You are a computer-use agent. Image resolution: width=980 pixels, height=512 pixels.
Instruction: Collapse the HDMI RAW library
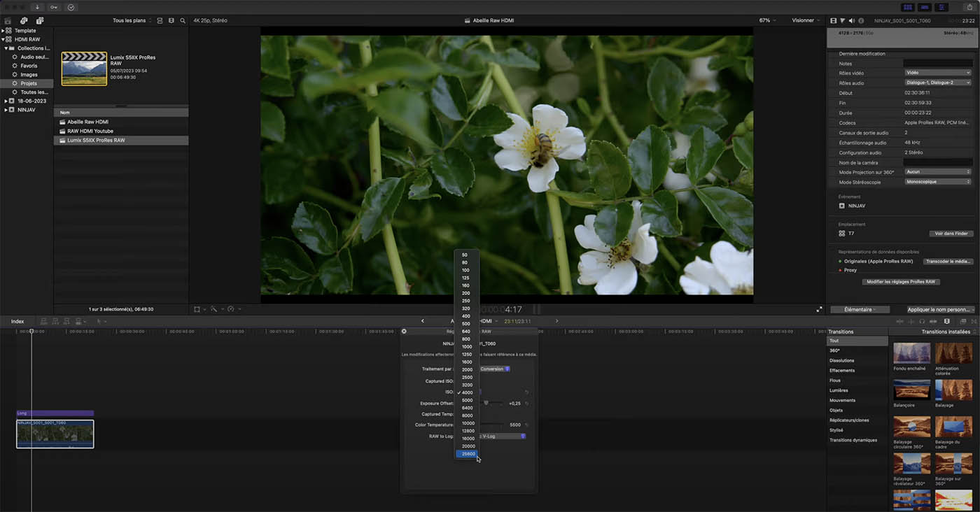click(x=3, y=39)
